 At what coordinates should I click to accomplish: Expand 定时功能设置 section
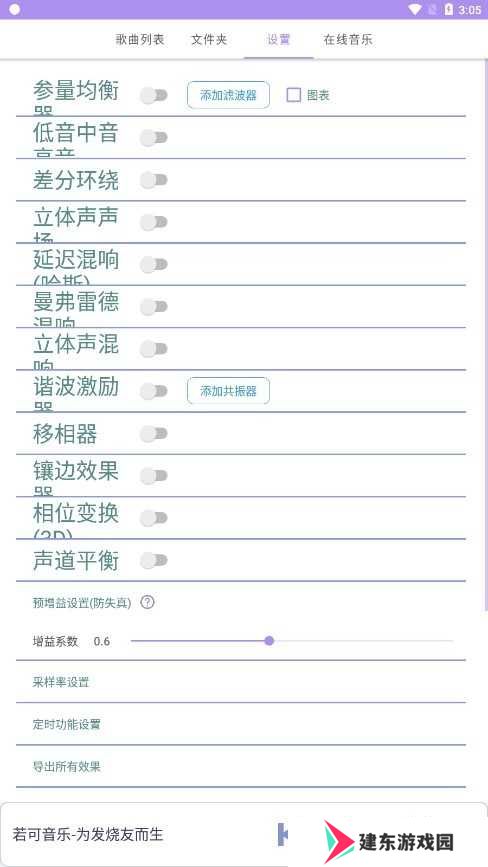tap(241, 724)
